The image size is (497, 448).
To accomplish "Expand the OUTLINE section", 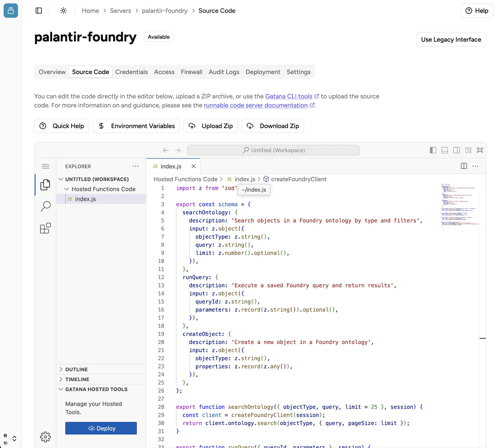I will click(x=76, y=369).
